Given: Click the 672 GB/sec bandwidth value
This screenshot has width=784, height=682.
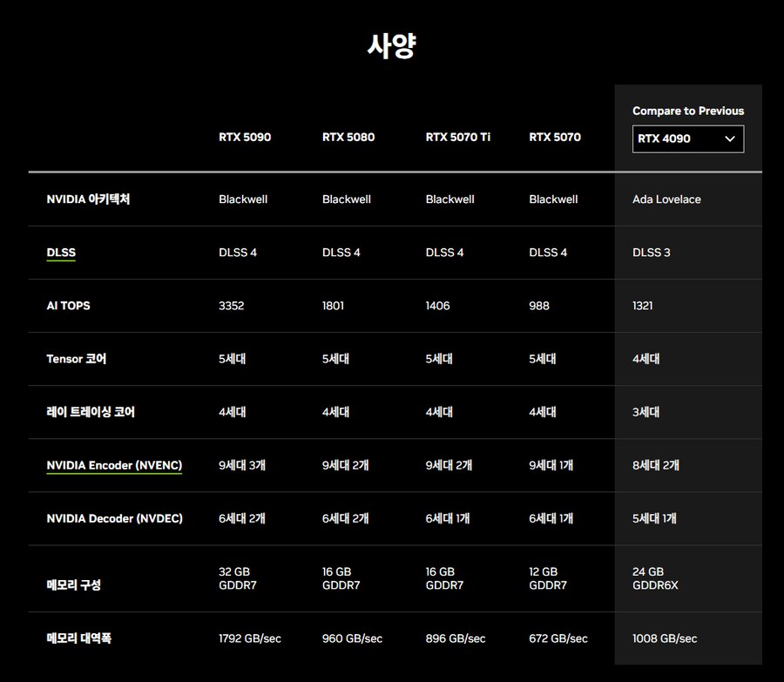Looking at the screenshot, I should 558,638.
